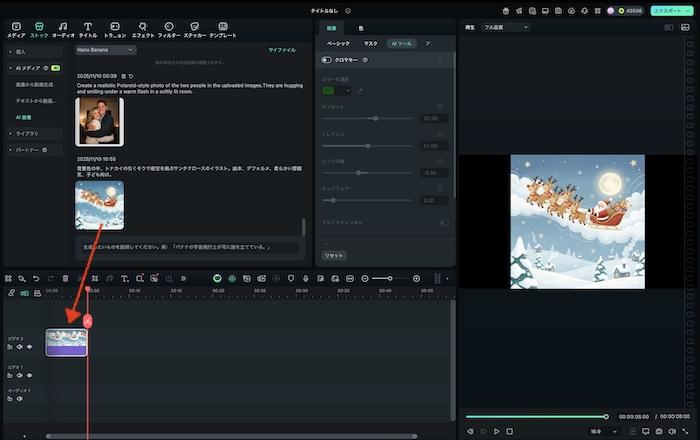
Task: Expand the ライブラリ section in sidebar
Action: pos(27,133)
